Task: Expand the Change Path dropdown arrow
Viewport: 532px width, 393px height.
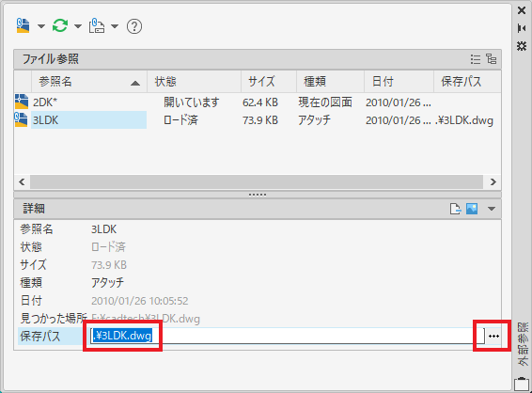Action: [115, 26]
